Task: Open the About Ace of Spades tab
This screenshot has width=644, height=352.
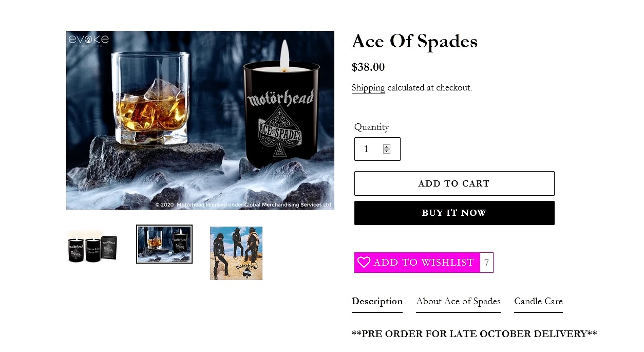Action: coord(458,302)
